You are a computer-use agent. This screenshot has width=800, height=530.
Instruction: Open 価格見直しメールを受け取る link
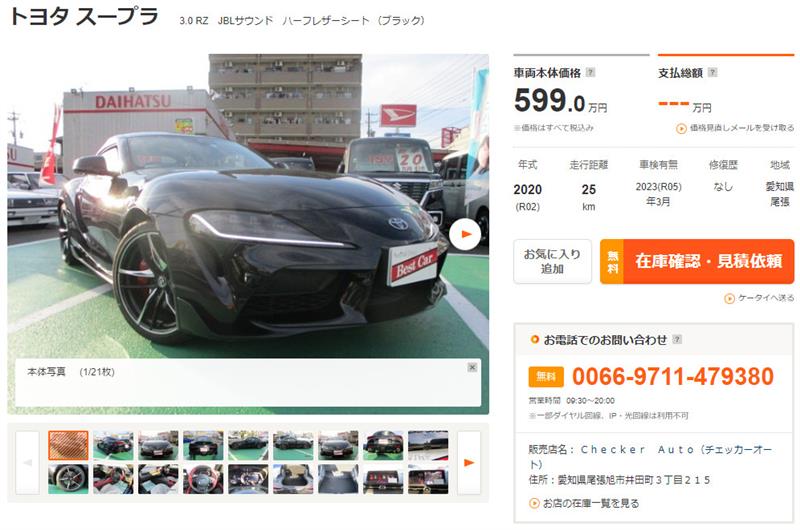(x=735, y=128)
